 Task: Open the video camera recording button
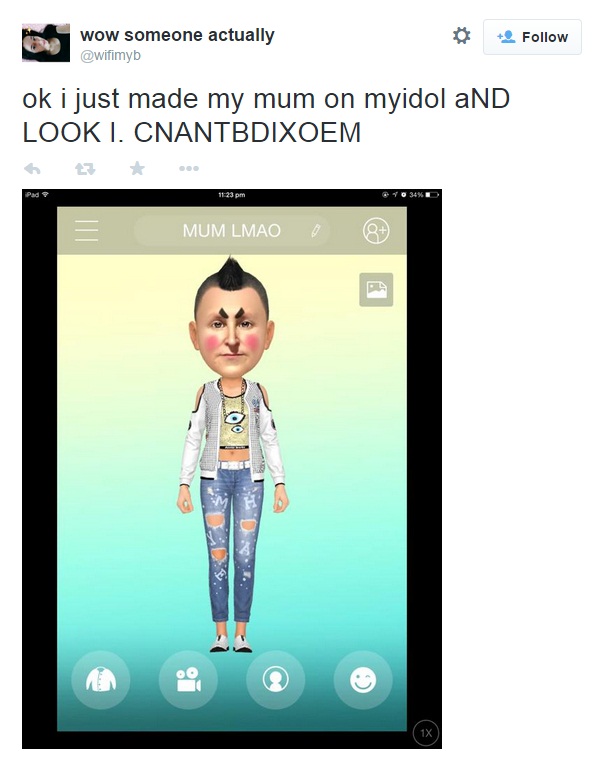tap(188, 679)
